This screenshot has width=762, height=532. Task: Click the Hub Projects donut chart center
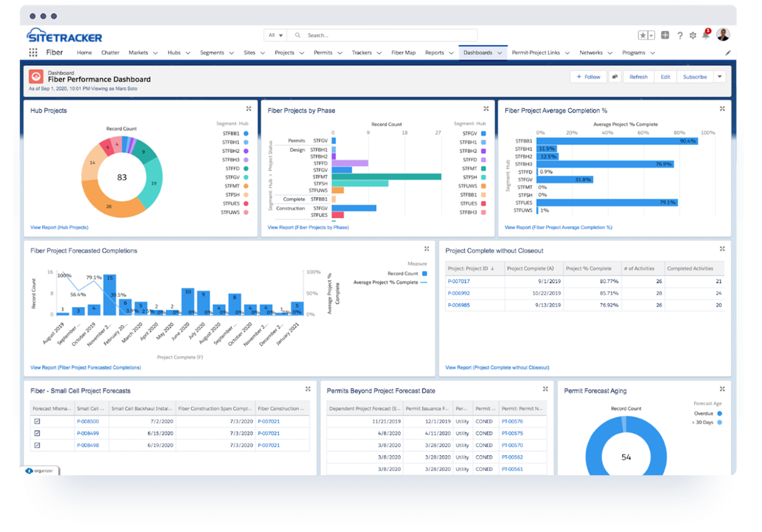122,177
